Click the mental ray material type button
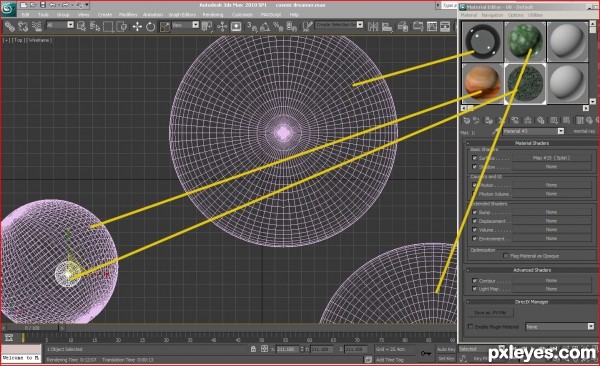This screenshot has width=600, height=366. tap(584, 131)
